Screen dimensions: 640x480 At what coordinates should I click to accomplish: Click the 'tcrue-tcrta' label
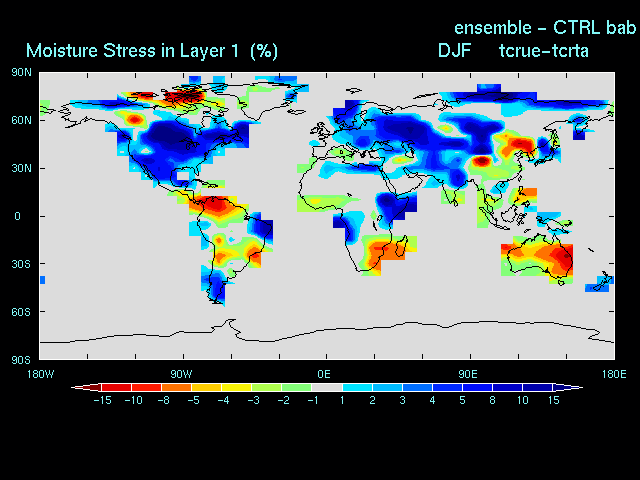click(x=545, y=50)
